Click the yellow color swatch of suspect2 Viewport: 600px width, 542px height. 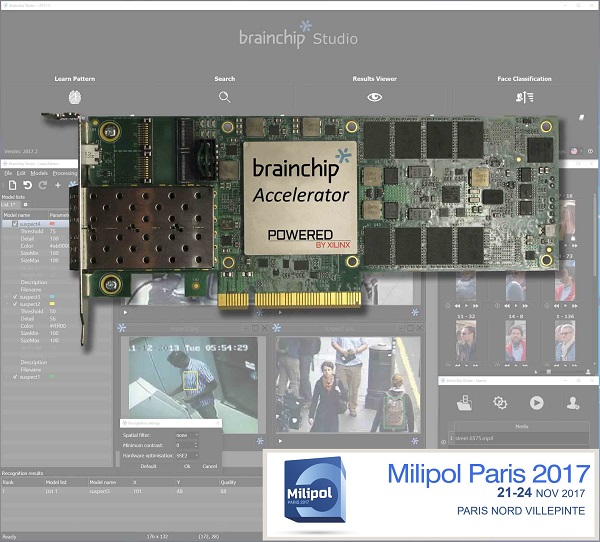52,304
